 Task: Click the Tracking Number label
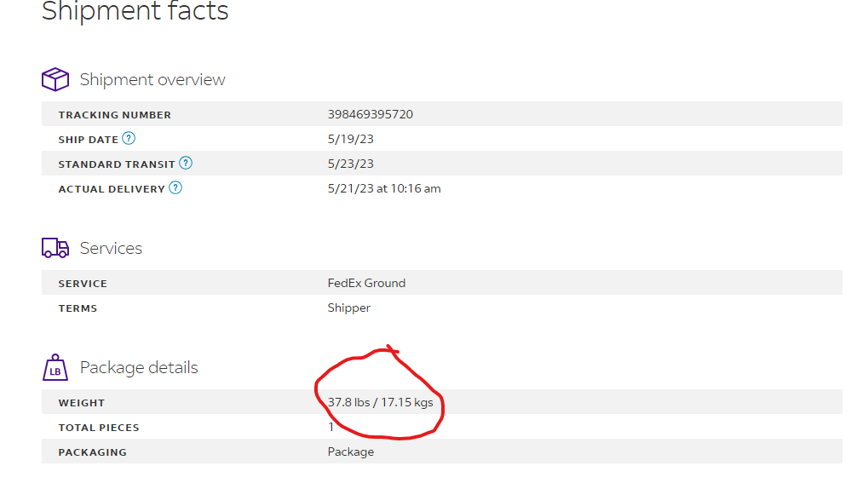(x=115, y=115)
